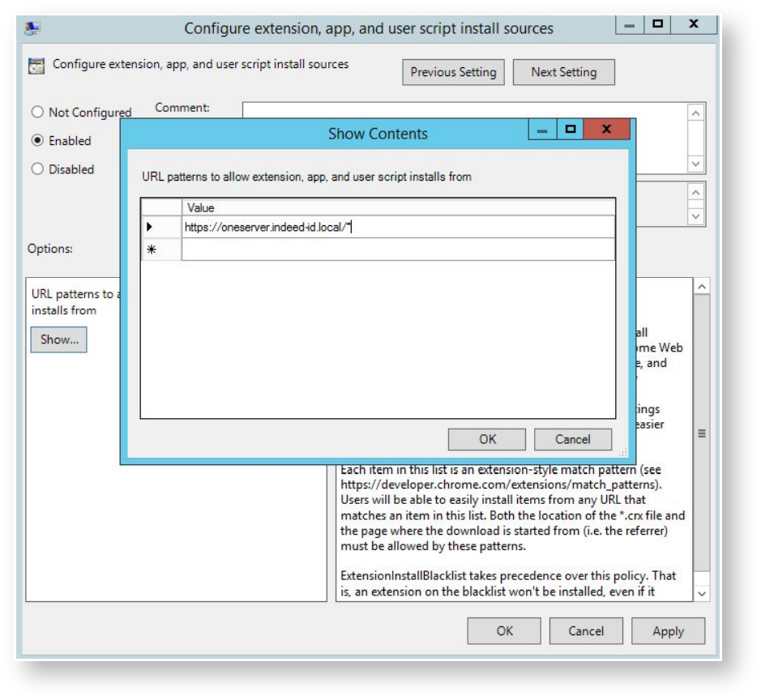Click the Value column header
This screenshot has width=761, height=700.
pyautogui.click(x=397, y=207)
